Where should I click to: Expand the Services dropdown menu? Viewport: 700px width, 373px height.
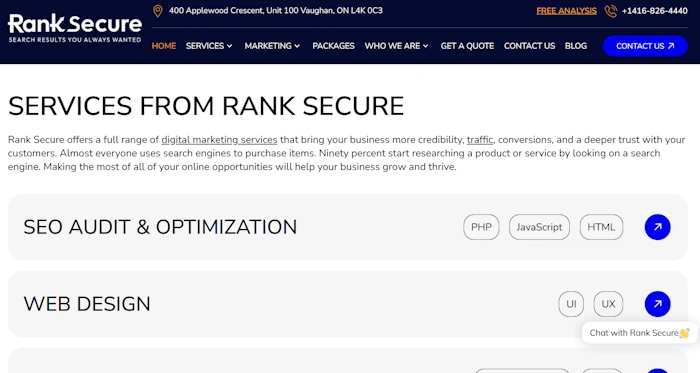click(x=209, y=46)
